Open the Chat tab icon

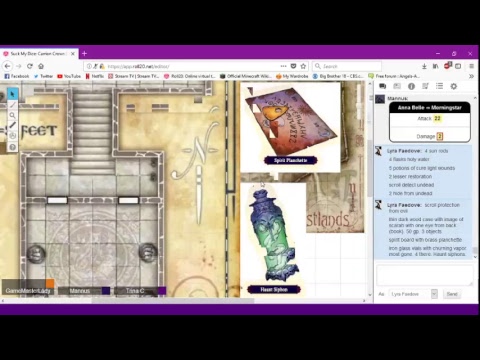pyautogui.click(x=382, y=86)
